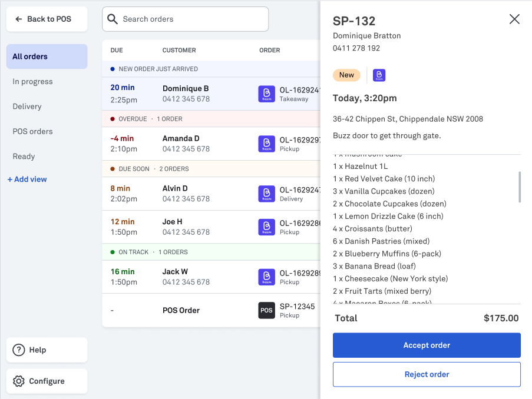Viewport: 532px width, 399px height.
Task: Click the Croissants (butter) line item
Action: coord(372,228)
